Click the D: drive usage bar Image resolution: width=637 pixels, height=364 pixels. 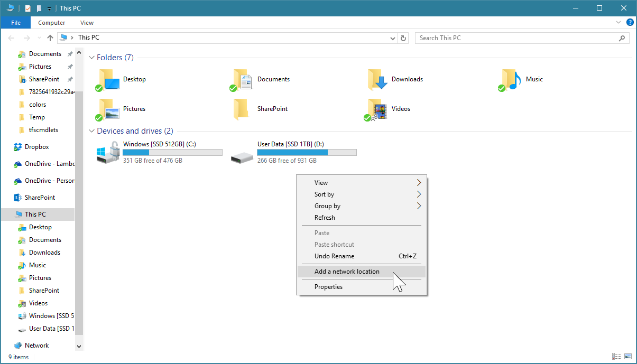[x=307, y=153]
